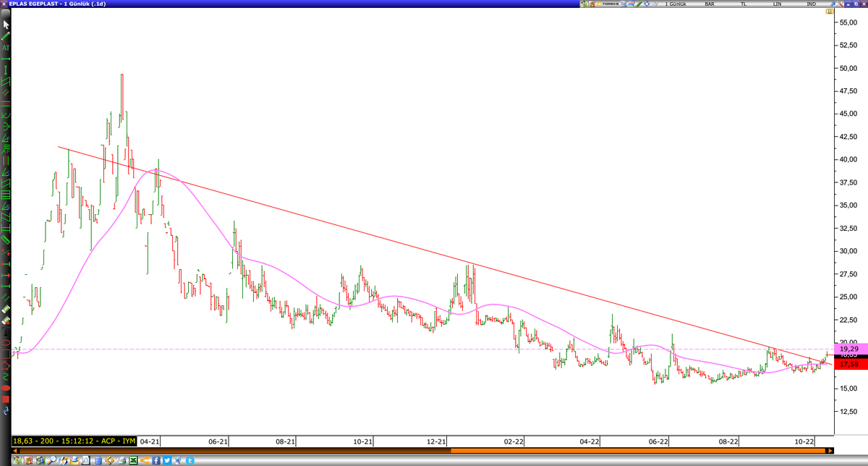Open the web browser icon in bottom toolbar

click(63, 460)
